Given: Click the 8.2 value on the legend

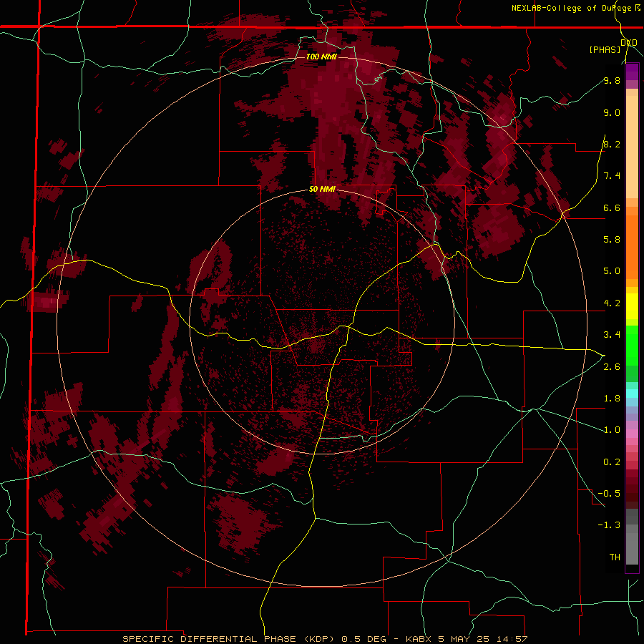Looking at the screenshot, I should [x=612, y=144].
